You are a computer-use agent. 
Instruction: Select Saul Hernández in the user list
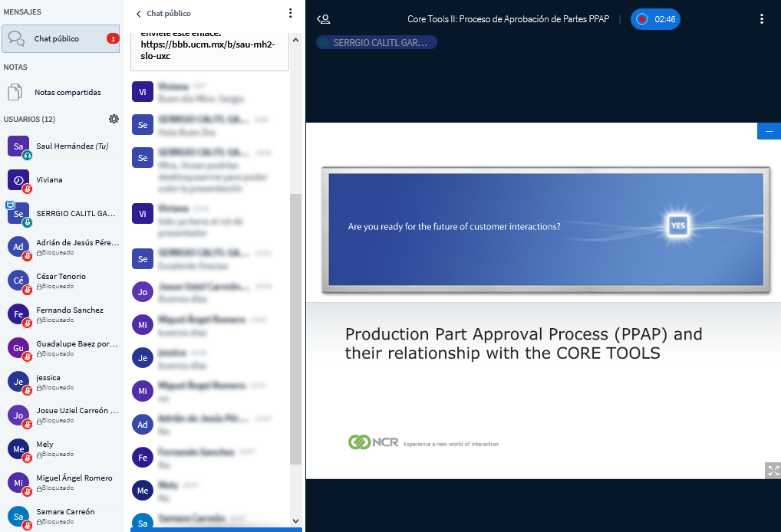point(62,146)
